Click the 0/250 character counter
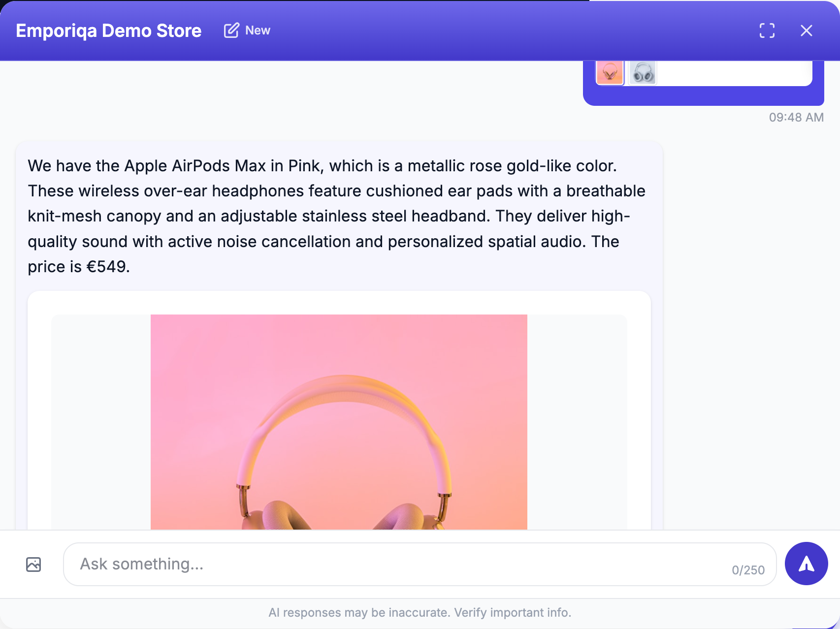The image size is (840, 629). [748, 570]
